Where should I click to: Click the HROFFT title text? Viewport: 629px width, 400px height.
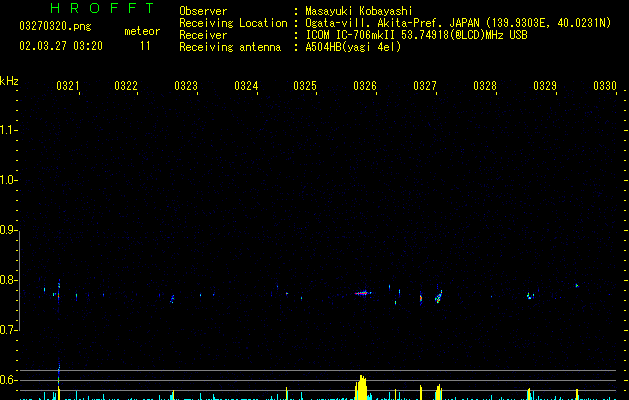point(102,8)
